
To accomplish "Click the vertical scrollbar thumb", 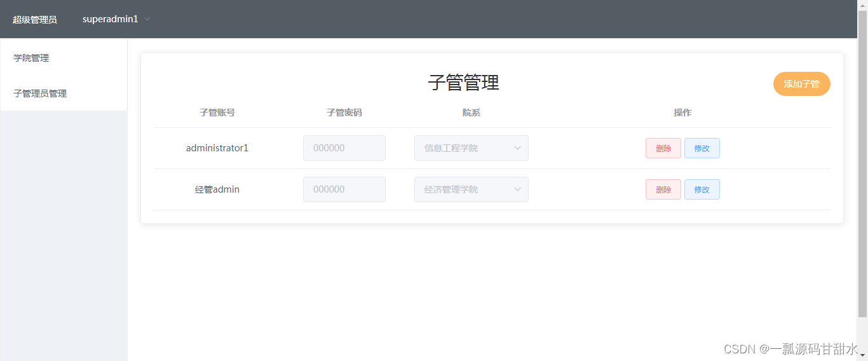I will coord(862,163).
